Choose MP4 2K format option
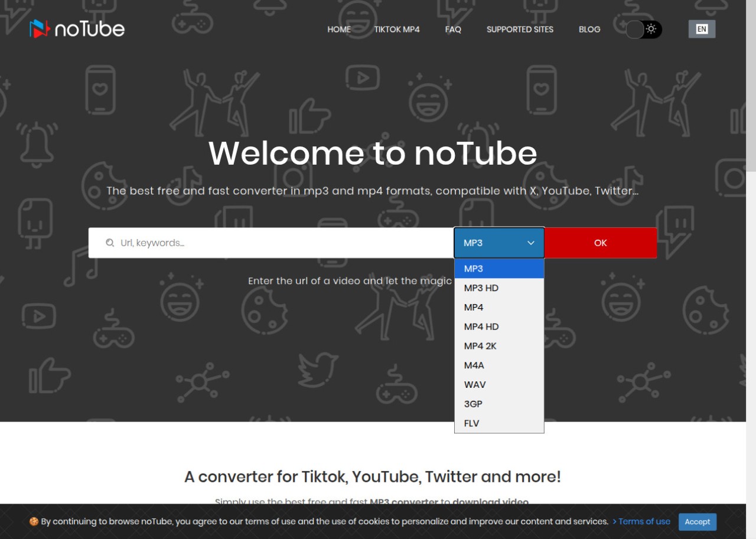This screenshot has height=539, width=756. coord(480,346)
